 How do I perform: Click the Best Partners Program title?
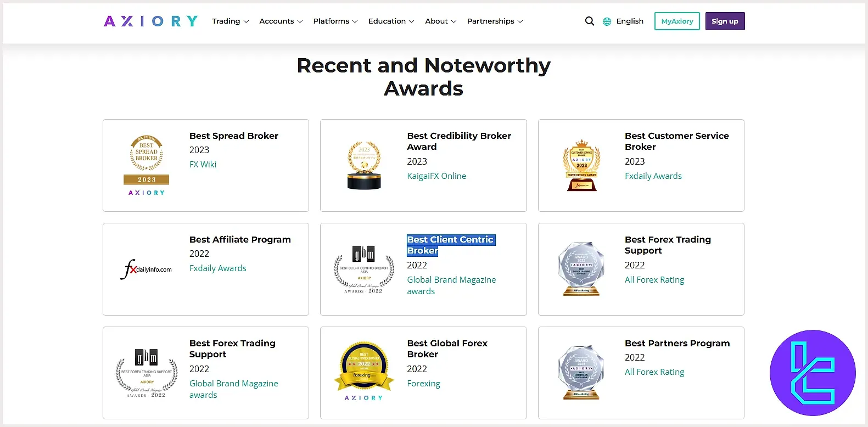click(x=677, y=343)
